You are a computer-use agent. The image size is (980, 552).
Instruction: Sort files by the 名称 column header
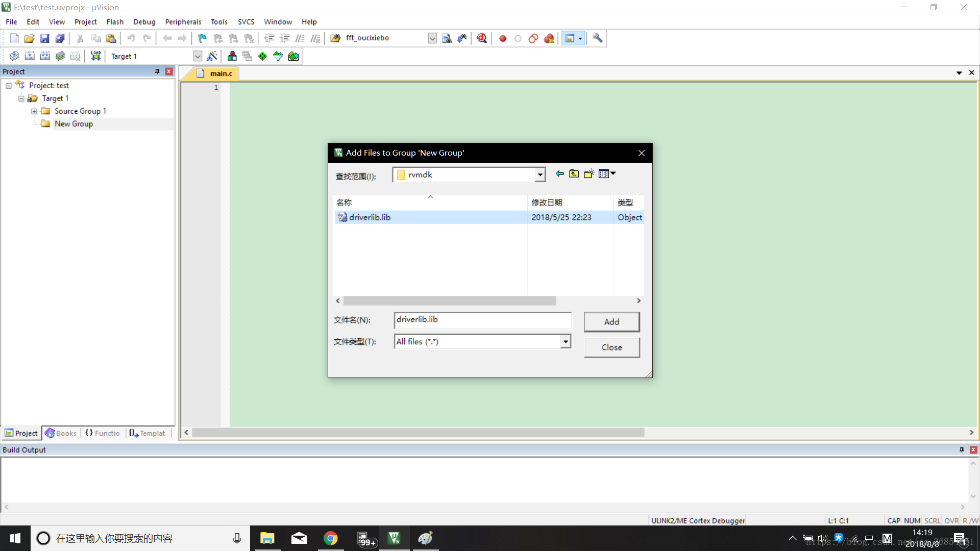point(430,203)
